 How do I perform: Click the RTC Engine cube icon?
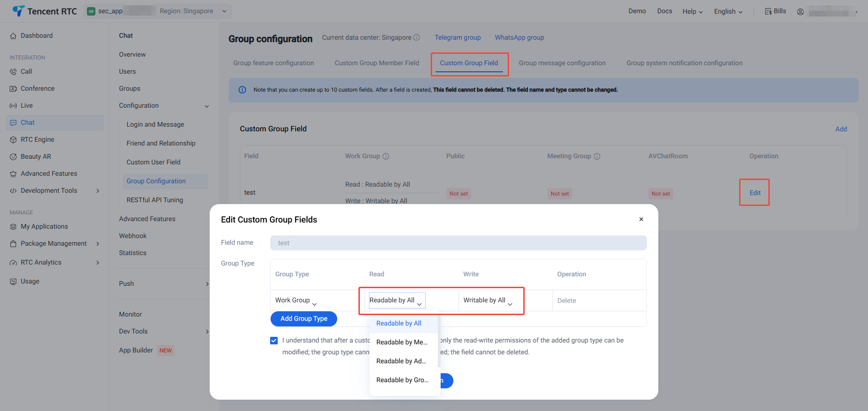[x=13, y=140]
